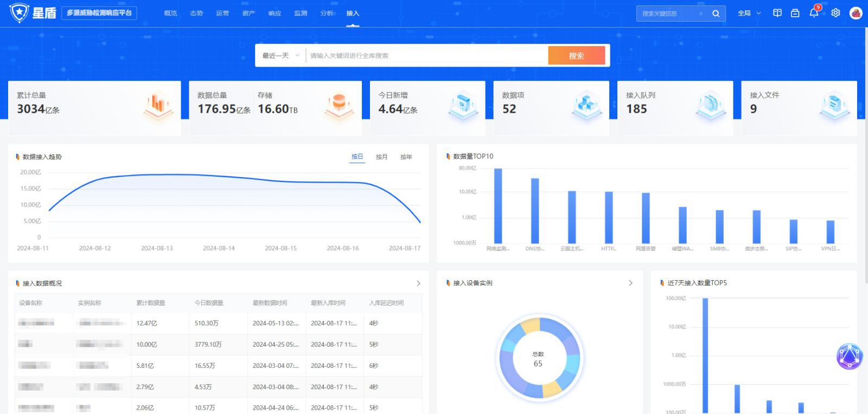Expand the 全局 scope dropdown
The image size is (868, 414).
pyautogui.click(x=749, y=13)
